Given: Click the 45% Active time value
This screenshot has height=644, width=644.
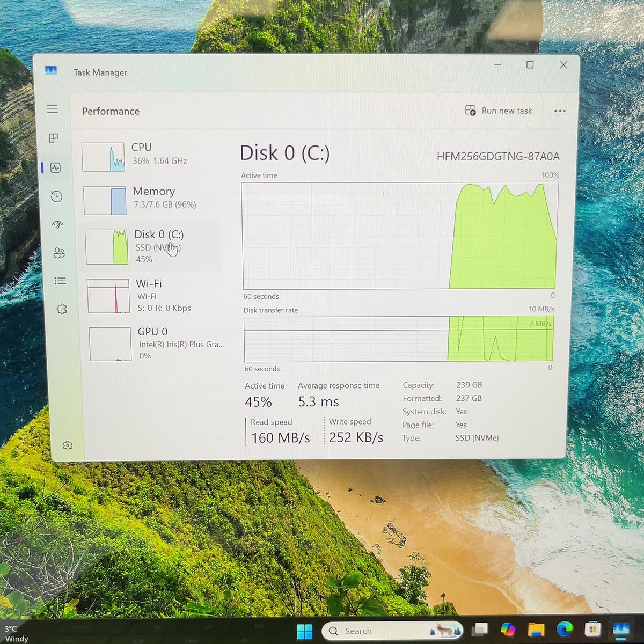Looking at the screenshot, I should pyautogui.click(x=258, y=402).
